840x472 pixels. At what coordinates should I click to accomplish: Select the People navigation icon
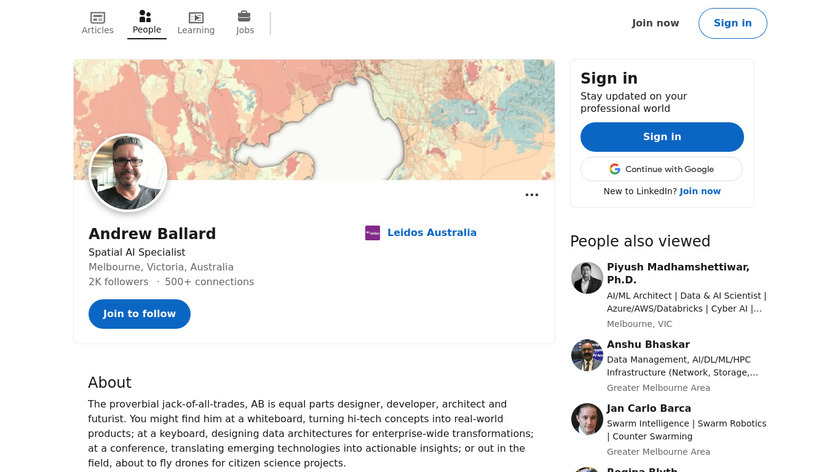coord(146,17)
